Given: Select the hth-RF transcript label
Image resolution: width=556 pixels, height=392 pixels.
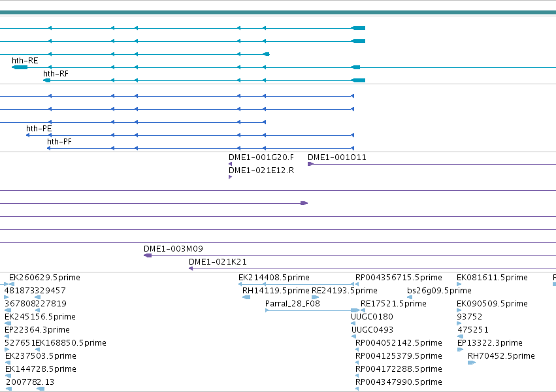Looking at the screenshot, I should click(56, 74).
